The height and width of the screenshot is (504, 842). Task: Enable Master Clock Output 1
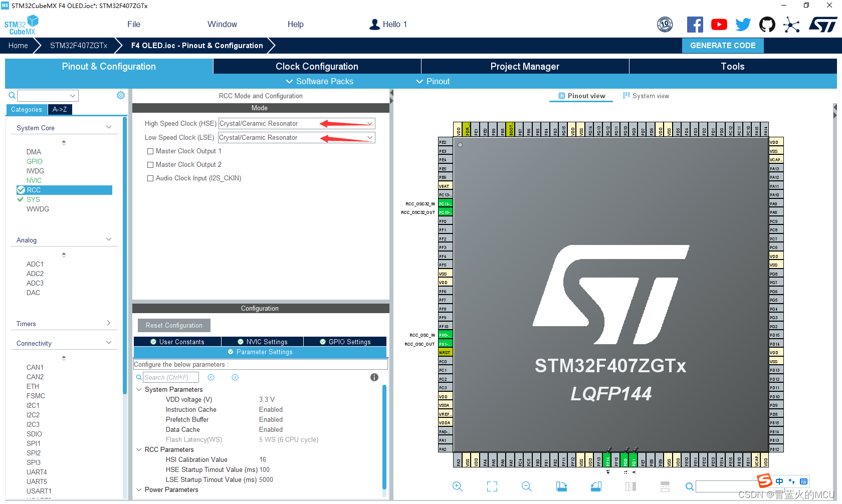[150, 151]
